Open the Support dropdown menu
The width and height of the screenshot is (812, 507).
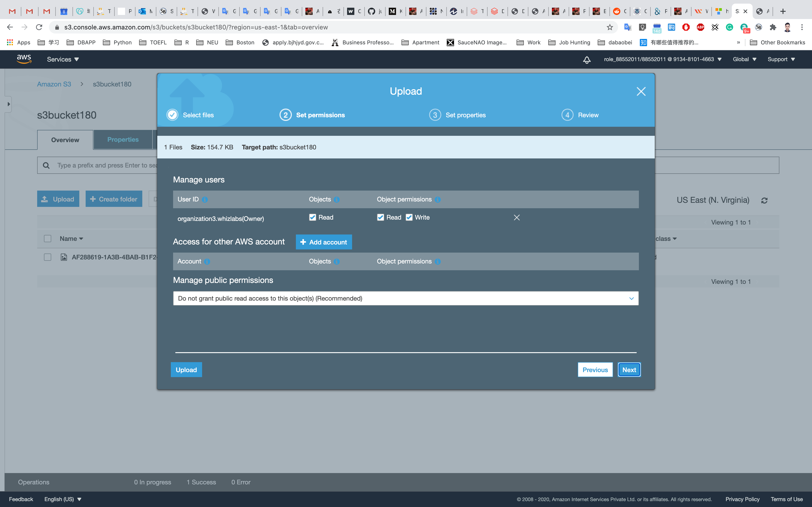(781, 59)
